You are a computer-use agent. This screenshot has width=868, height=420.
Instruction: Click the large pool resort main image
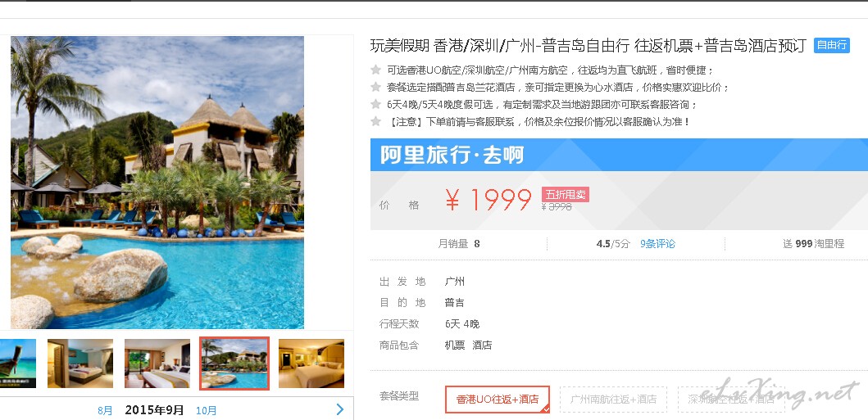[157, 183]
